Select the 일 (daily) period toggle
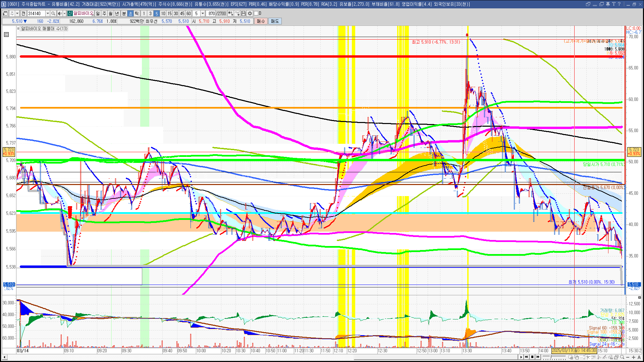The height and width of the screenshot is (362, 644). (98, 13)
